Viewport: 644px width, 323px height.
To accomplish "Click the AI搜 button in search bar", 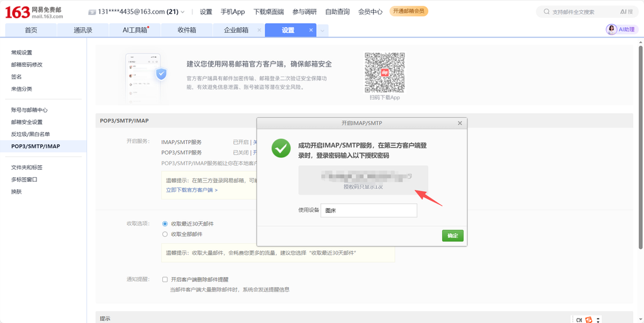I will click(626, 12).
